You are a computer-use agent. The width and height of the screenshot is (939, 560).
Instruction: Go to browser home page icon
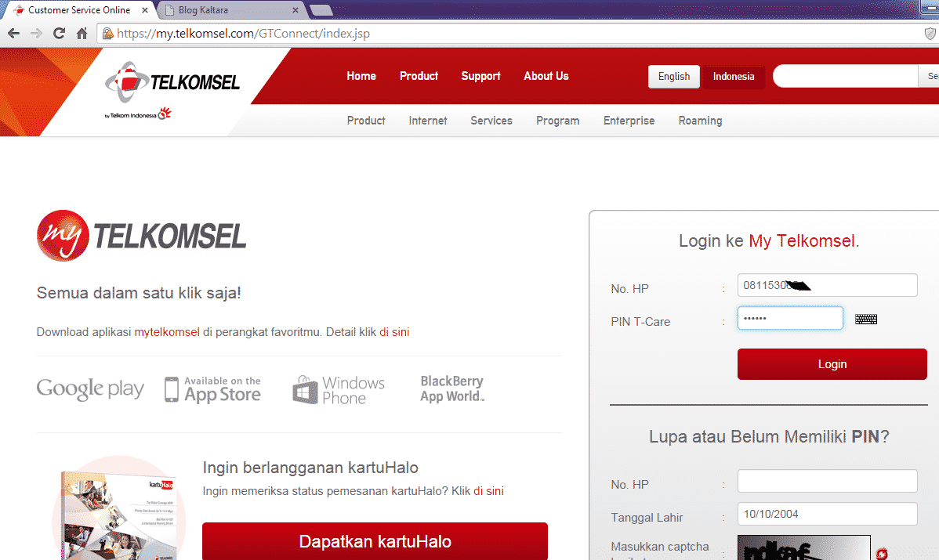tap(82, 34)
